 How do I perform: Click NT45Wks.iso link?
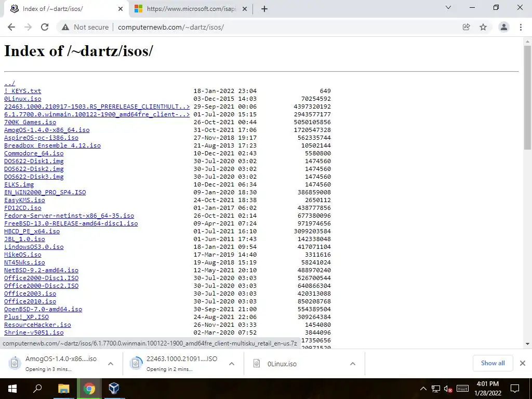click(x=24, y=262)
